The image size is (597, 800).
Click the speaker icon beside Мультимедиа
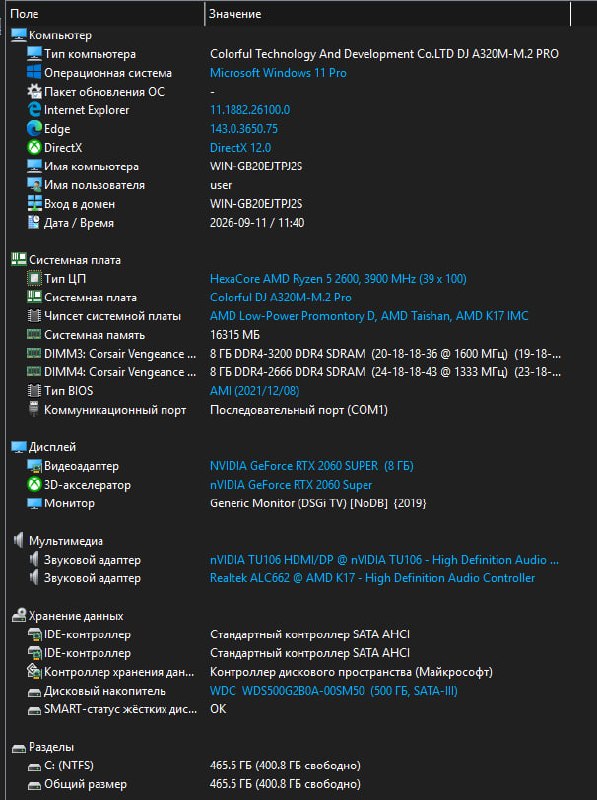pyautogui.click(x=18, y=540)
